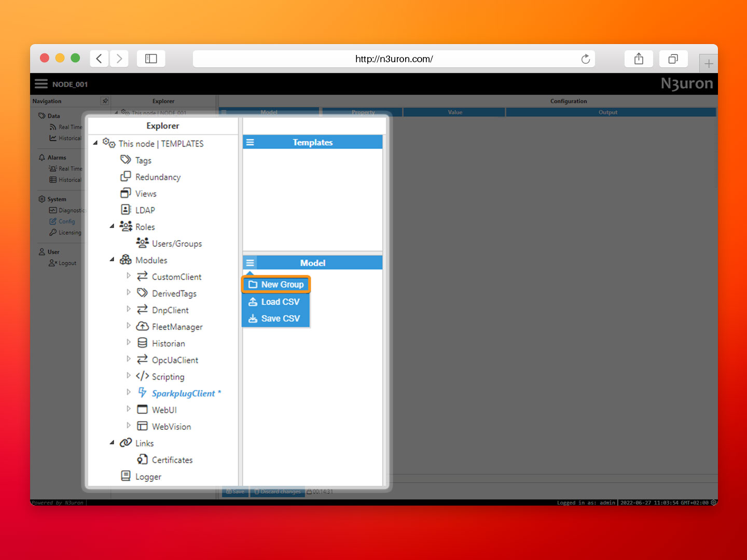Expand the FleetManager module
The height and width of the screenshot is (560, 747).
[x=129, y=326]
